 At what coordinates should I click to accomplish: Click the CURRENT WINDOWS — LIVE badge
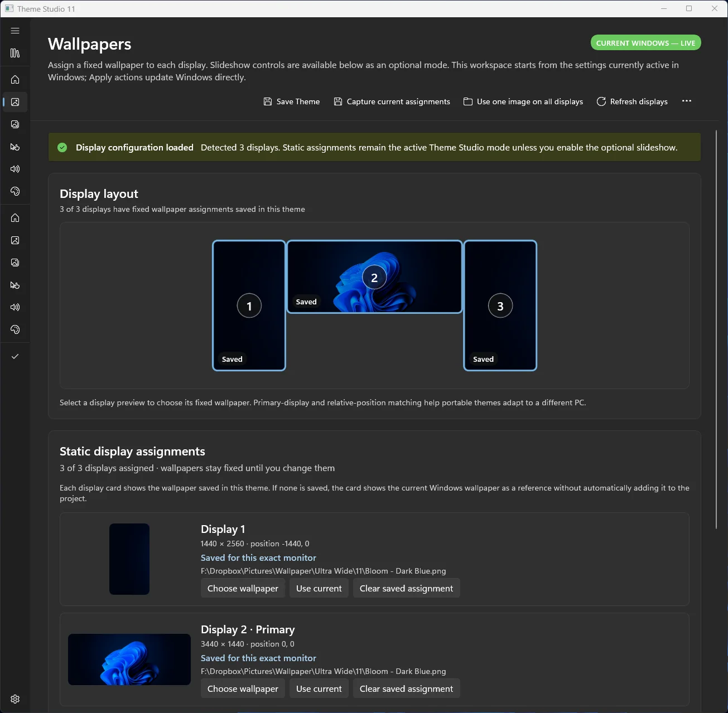[x=646, y=43]
